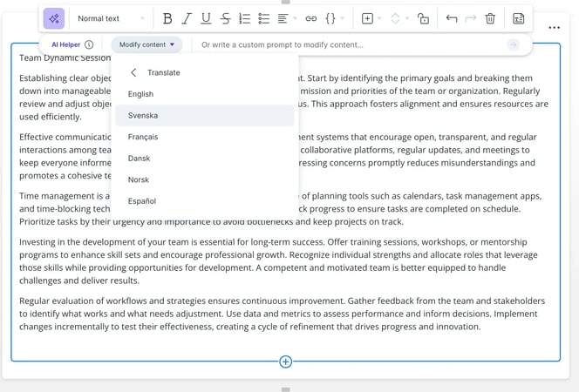Delete the block with the trash icon
579x392 pixels.
pyautogui.click(x=490, y=18)
